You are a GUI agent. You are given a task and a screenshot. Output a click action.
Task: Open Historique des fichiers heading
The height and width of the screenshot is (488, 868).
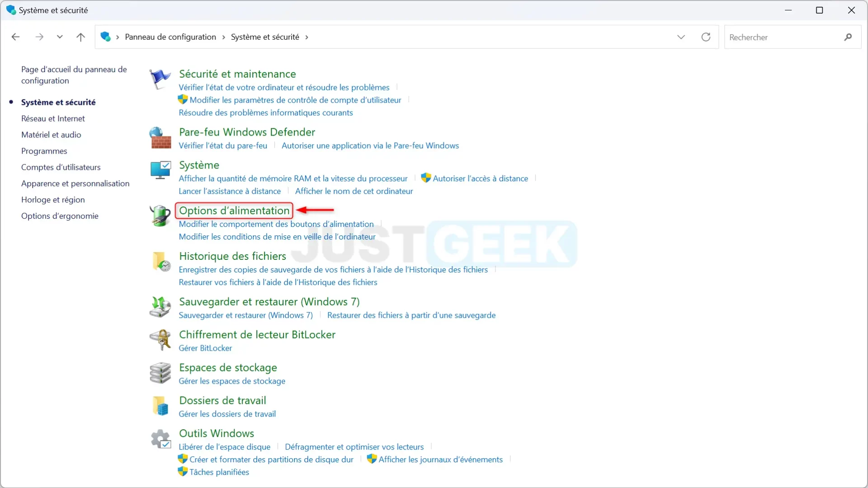[232, 256]
